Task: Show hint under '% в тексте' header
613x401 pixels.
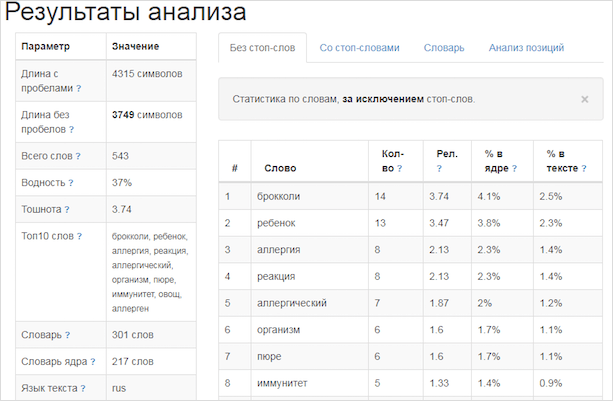Action: 550,169
